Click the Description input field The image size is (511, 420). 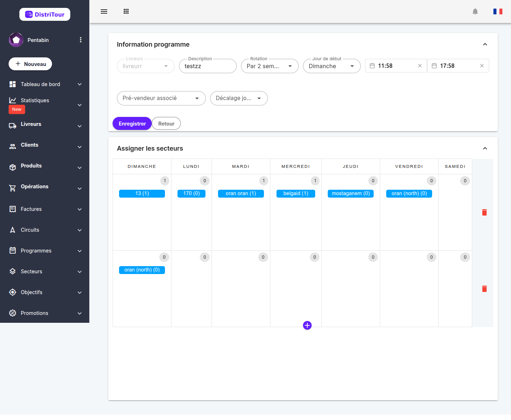pos(208,66)
